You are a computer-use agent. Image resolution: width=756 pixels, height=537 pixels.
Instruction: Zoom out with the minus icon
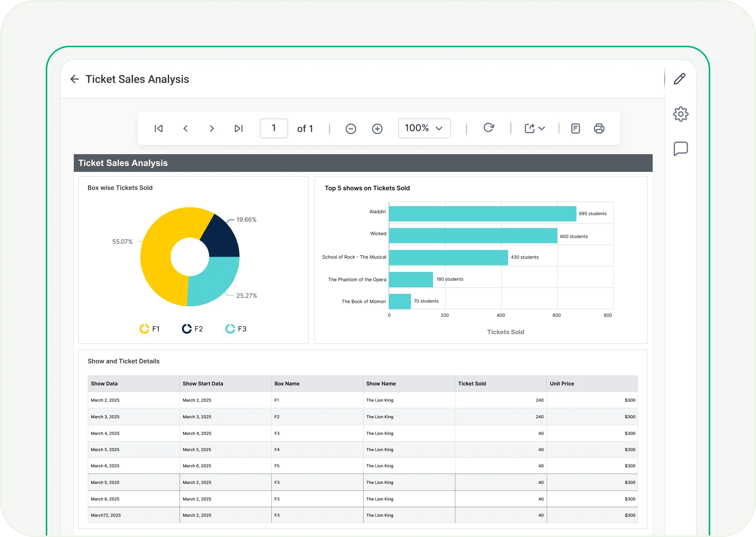click(351, 129)
